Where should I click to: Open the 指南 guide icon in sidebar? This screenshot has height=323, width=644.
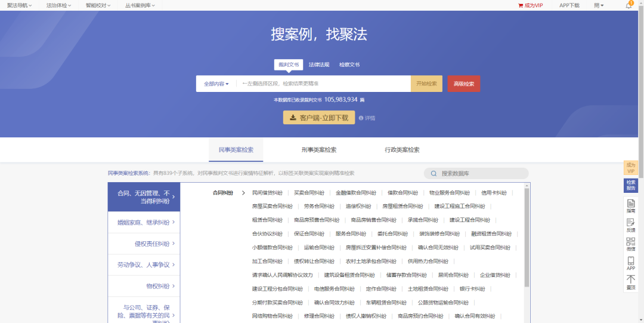[x=631, y=206]
